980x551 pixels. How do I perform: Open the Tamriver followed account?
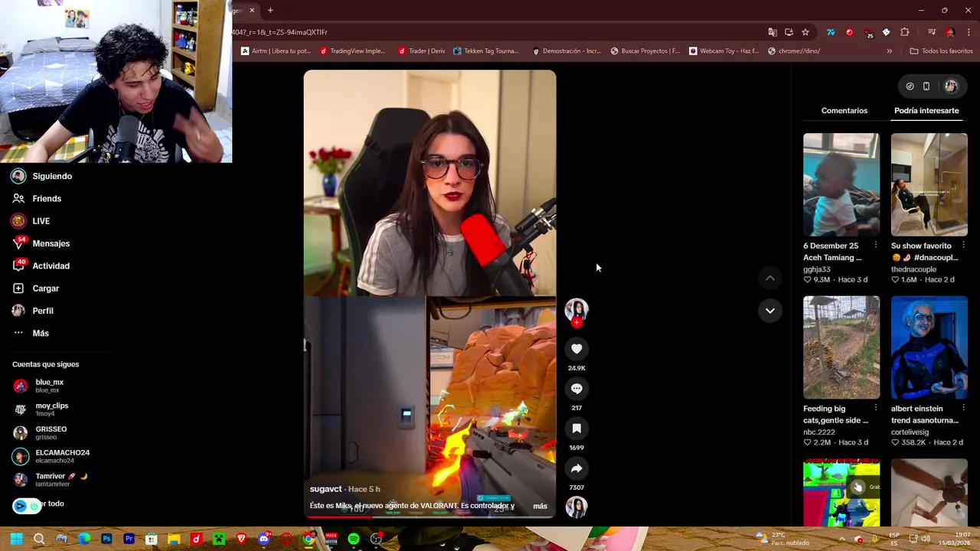click(51, 480)
